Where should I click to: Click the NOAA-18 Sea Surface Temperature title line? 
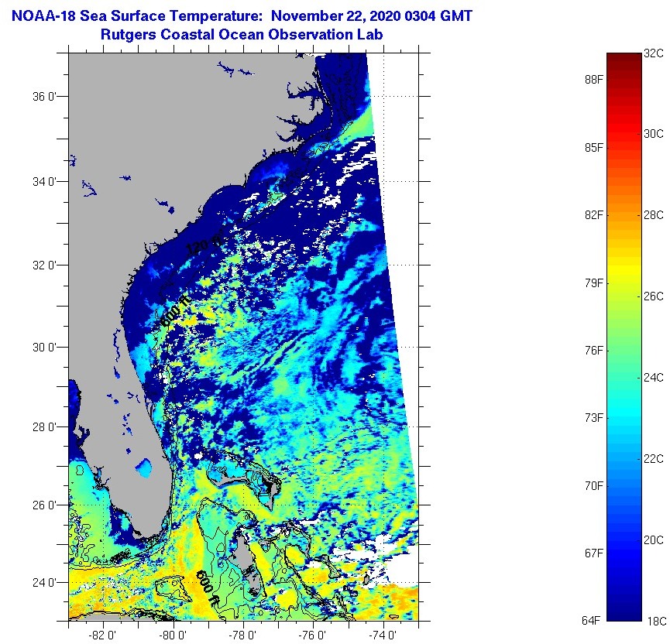(x=242, y=16)
